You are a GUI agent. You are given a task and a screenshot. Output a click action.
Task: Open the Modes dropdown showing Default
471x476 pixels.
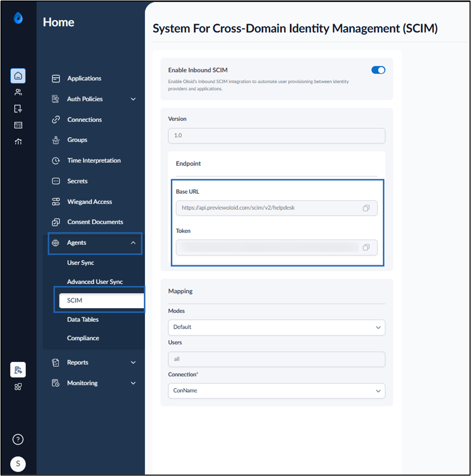click(x=276, y=327)
